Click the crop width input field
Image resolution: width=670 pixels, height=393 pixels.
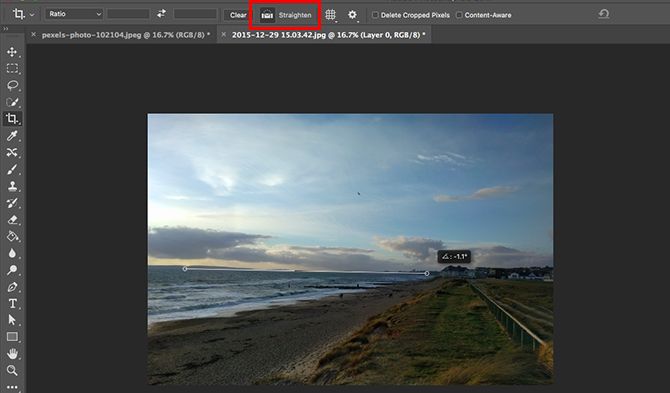coord(128,14)
